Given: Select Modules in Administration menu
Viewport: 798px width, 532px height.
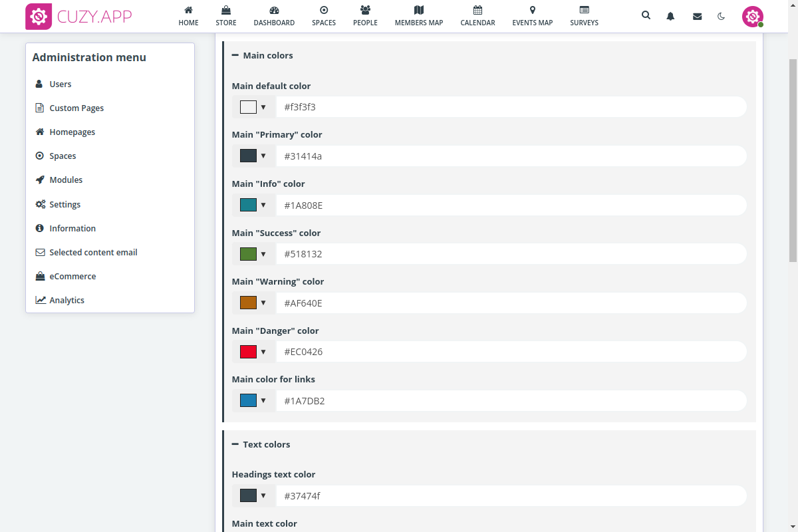Looking at the screenshot, I should click(x=66, y=180).
